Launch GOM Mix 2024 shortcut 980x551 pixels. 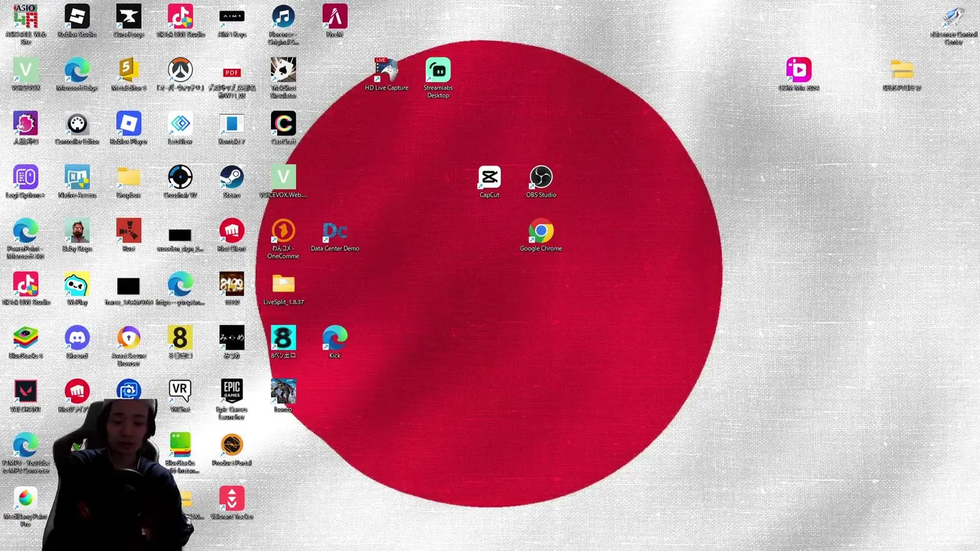click(x=799, y=70)
